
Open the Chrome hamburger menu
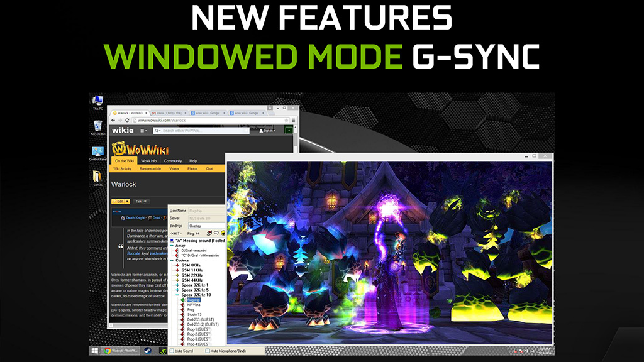(x=293, y=120)
